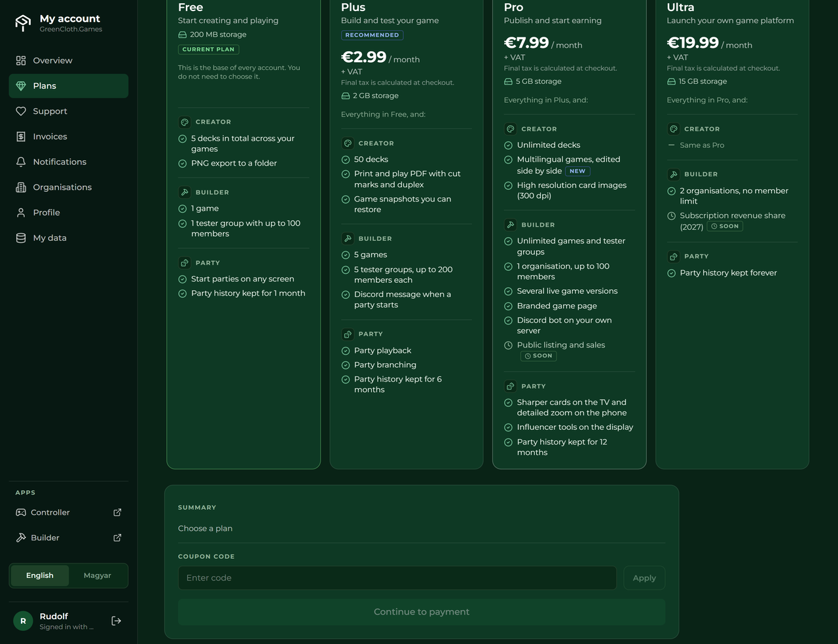Open the Controller app link
838x644 pixels.
69,512
